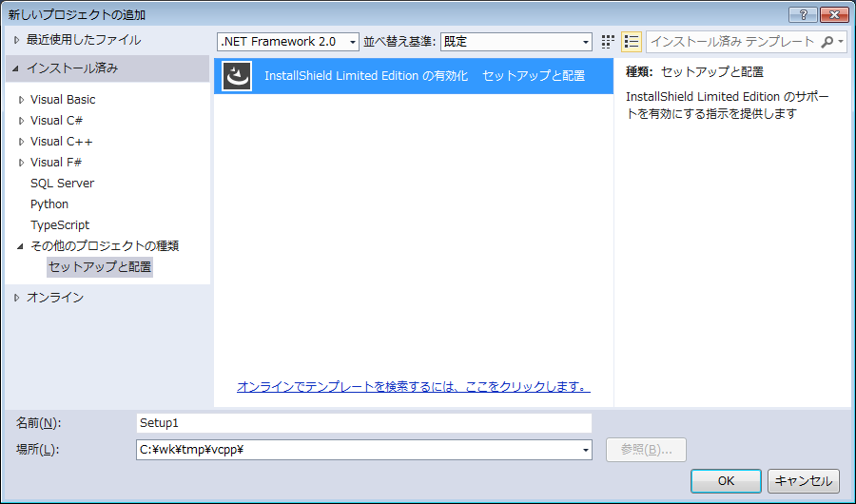Open the .NET Framework 2.0 dropdown
The height and width of the screenshot is (504, 856).
[287, 42]
